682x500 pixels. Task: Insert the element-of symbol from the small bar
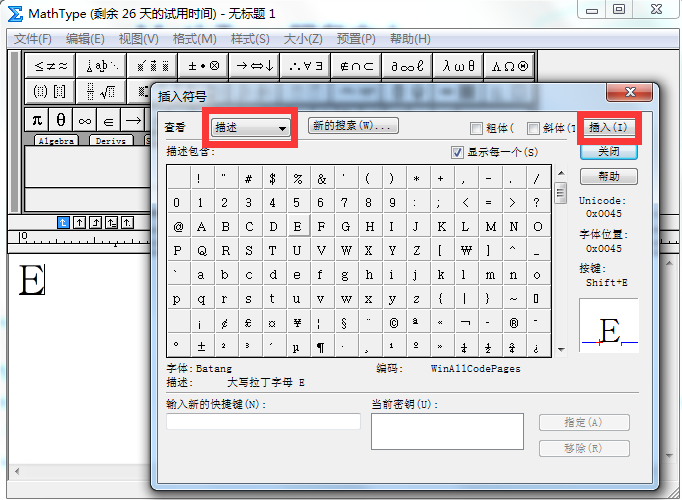(109, 120)
